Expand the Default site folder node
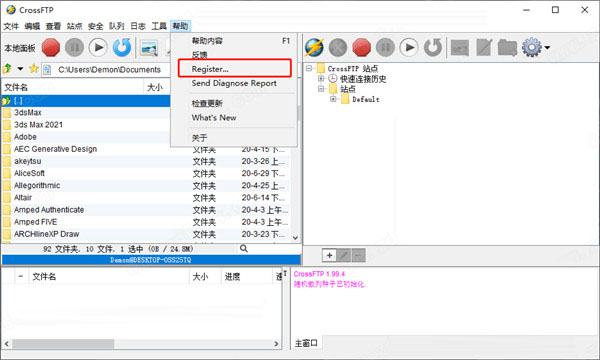 (x=333, y=99)
